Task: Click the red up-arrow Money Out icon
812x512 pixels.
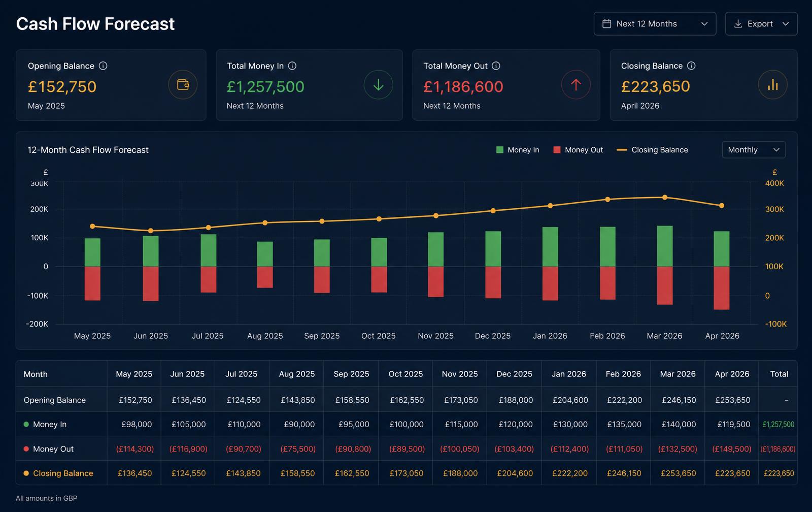Action: 576,85
